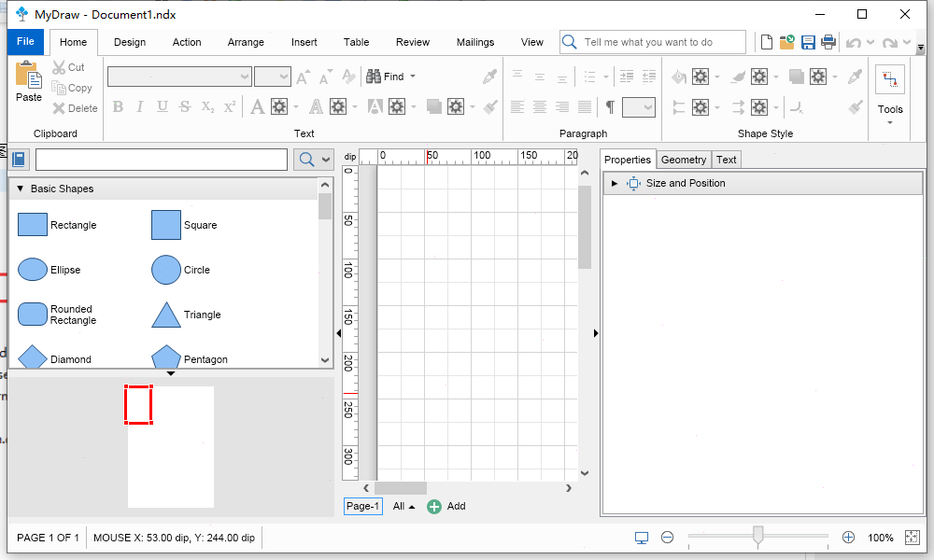Click the Pentagon shape icon
This screenshot has width=934, height=560.
tap(166, 357)
